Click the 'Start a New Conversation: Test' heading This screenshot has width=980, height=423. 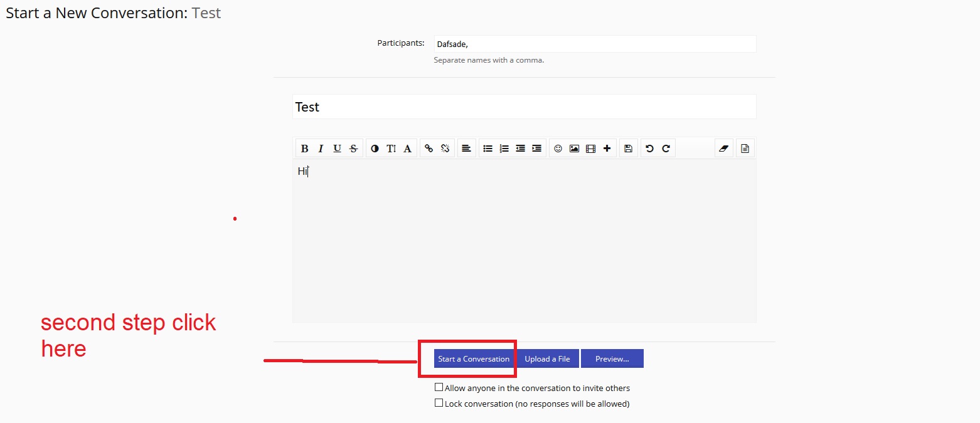(114, 13)
